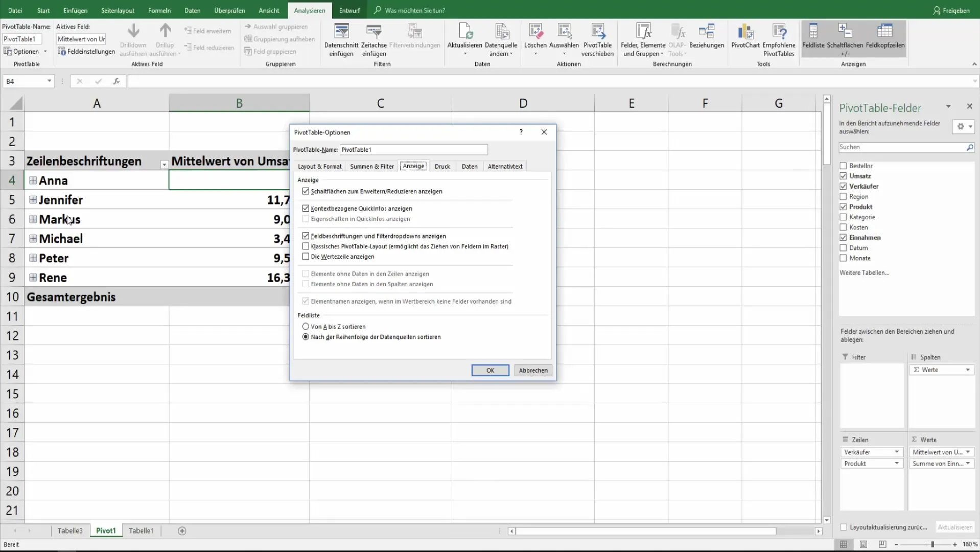Click Aktualisieren refresh icon
Image resolution: width=980 pixels, height=552 pixels.
(x=465, y=32)
